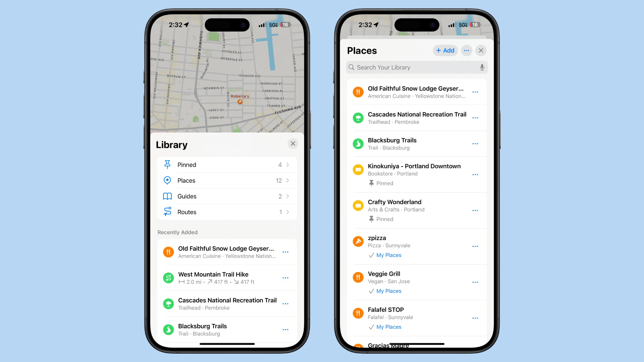Image resolution: width=644 pixels, height=362 pixels.
Task: Open more options for Crafty Wonderland
Action: [476, 210]
